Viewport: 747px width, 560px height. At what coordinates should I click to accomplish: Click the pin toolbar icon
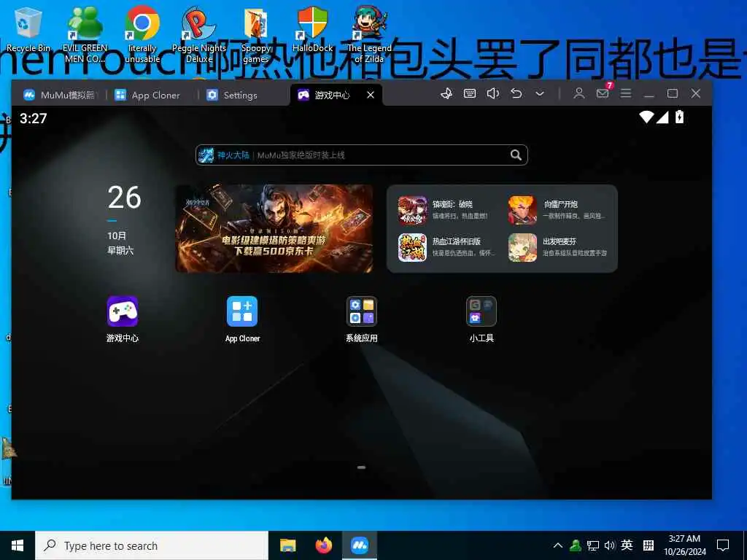[446, 93]
